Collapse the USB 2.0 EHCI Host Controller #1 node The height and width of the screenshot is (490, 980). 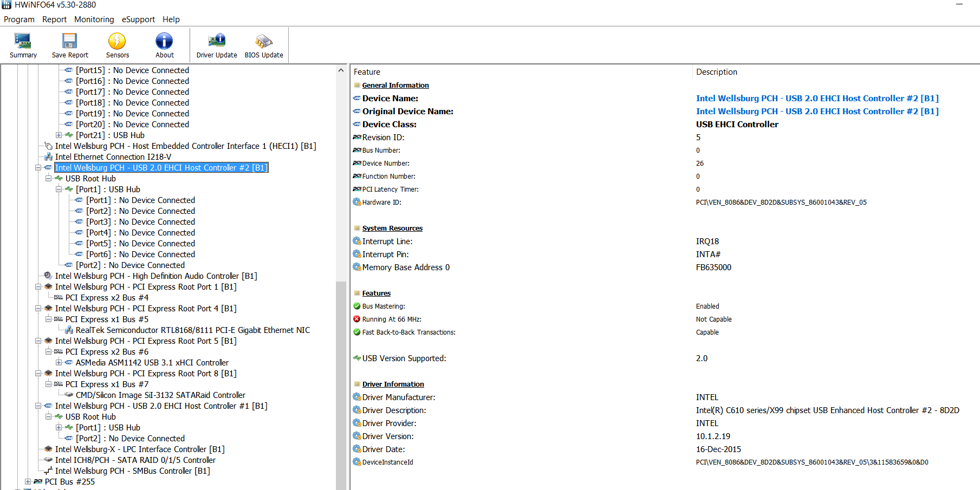[x=38, y=406]
